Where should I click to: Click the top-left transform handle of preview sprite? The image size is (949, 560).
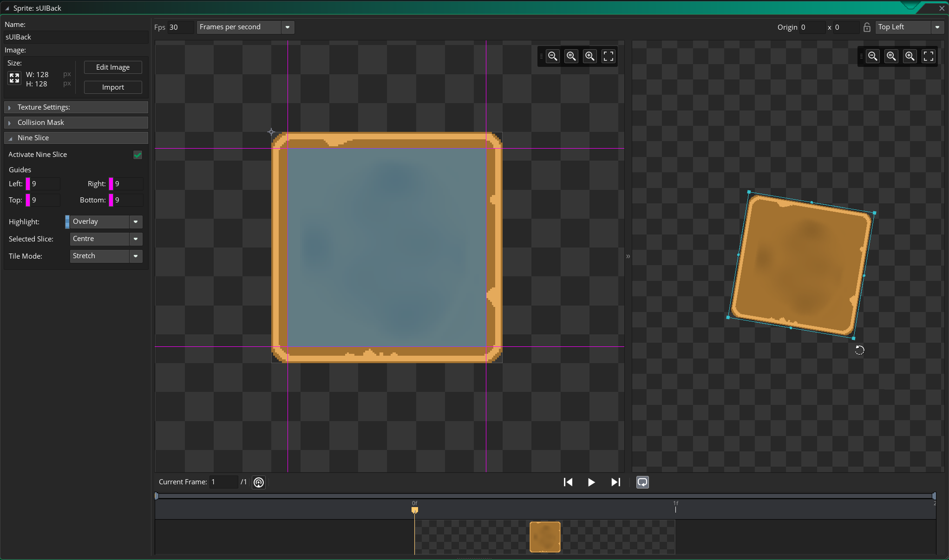[x=749, y=192]
